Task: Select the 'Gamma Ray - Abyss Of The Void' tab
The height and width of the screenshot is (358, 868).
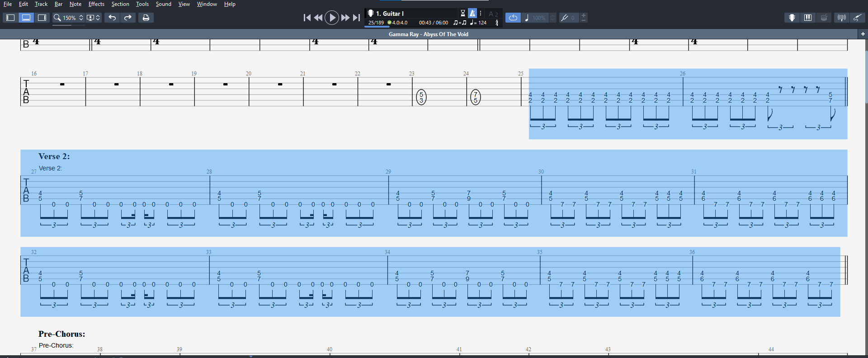Action: point(429,34)
